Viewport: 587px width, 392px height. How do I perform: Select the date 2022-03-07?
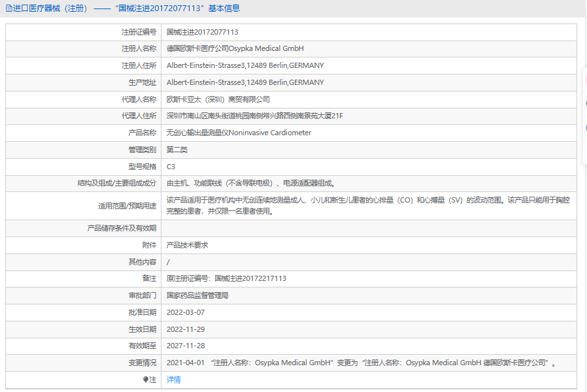(186, 312)
